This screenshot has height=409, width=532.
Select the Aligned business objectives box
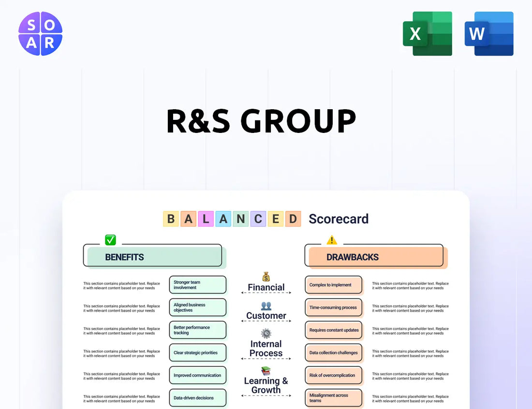pos(198,307)
